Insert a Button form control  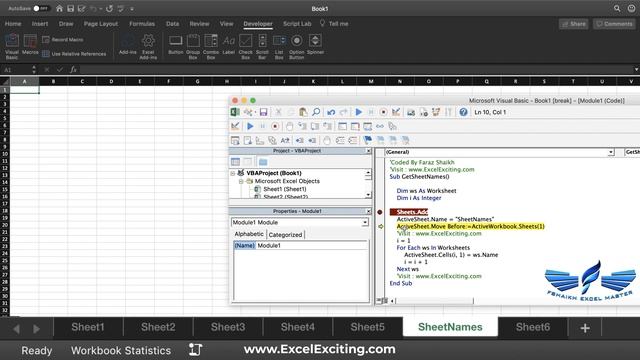pos(176,44)
